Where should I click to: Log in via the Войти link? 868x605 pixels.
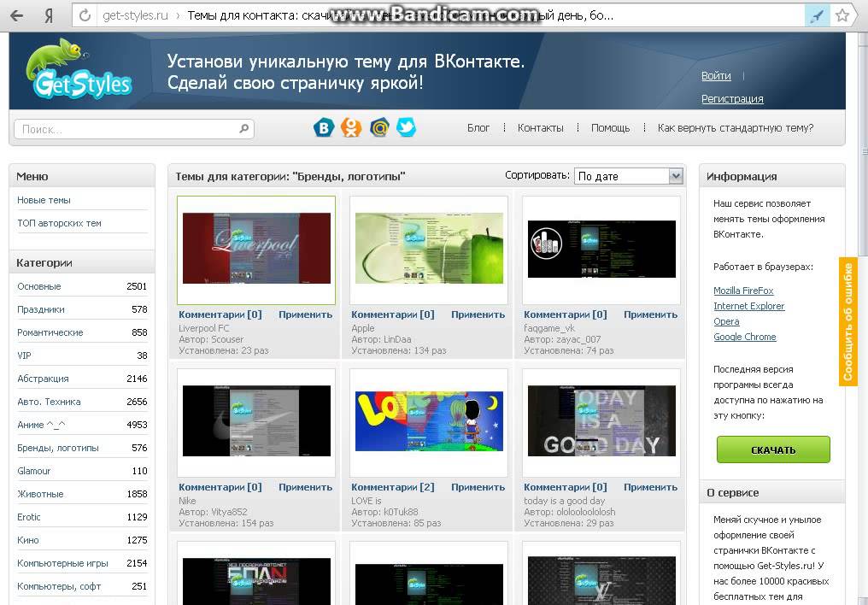click(716, 76)
